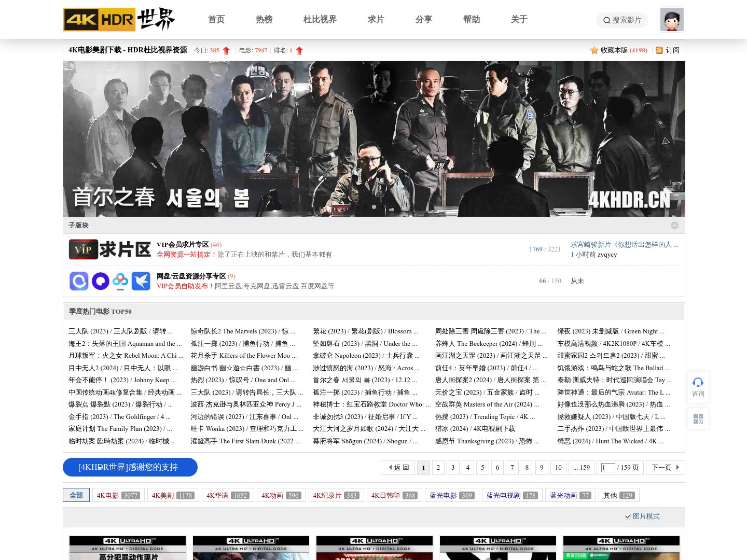Screen dimensions: 747x560
Task: Select the 4K动画 category tab
Action: click(281, 495)
